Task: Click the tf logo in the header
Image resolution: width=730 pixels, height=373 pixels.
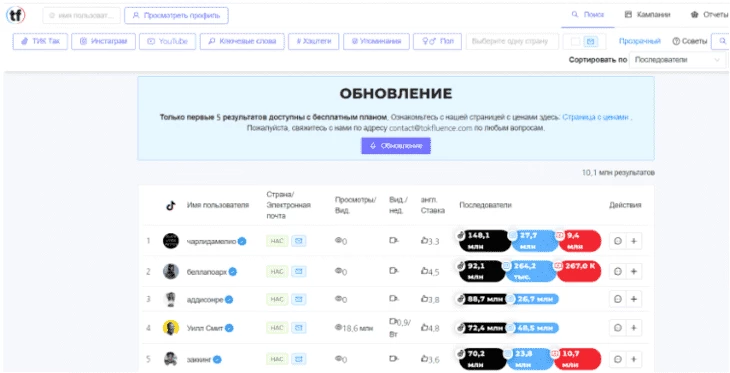Action: click(x=16, y=15)
